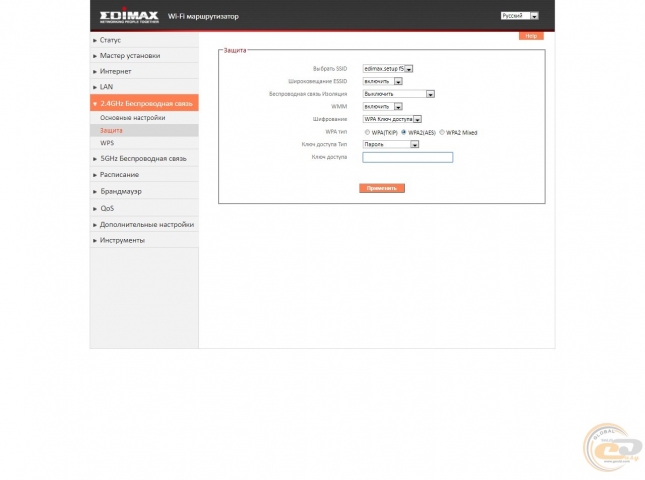Expand the LAN sidebar section
This screenshot has width=645, height=480.
tap(144, 87)
